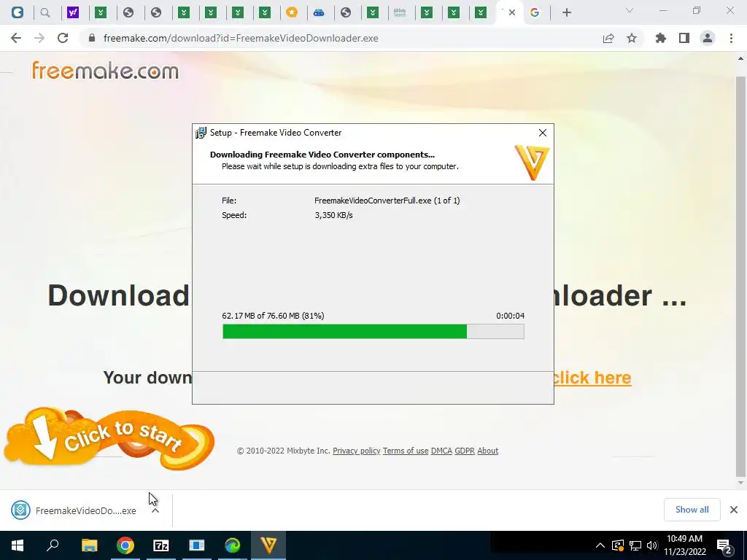
Task: Open 7-Zip from the taskbar
Action: coord(161,545)
